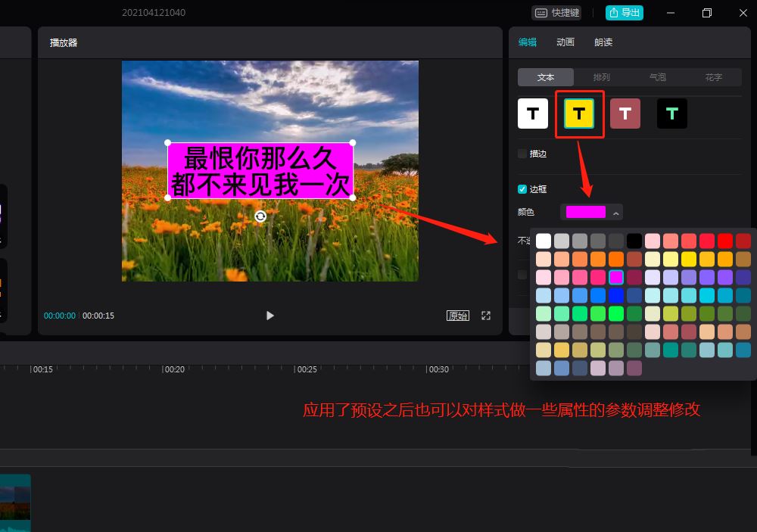Pick the orange swatch in second row

click(x=616, y=260)
